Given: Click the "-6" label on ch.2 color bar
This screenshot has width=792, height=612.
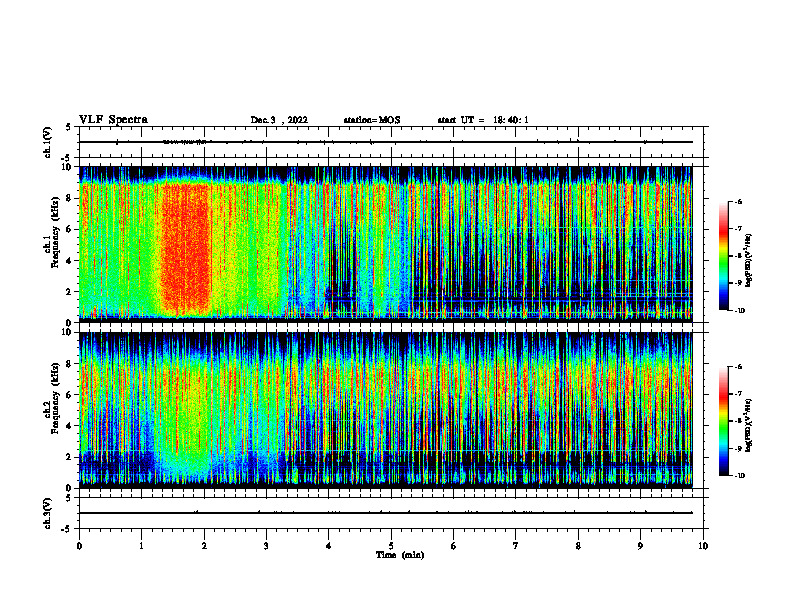Looking at the screenshot, I should coord(738,367).
